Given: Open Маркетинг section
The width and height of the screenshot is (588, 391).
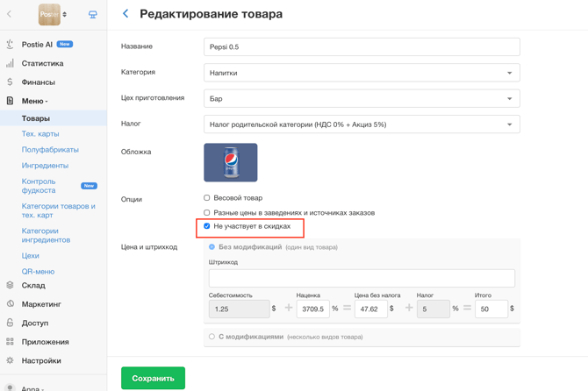Looking at the screenshot, I should (41, 304).
